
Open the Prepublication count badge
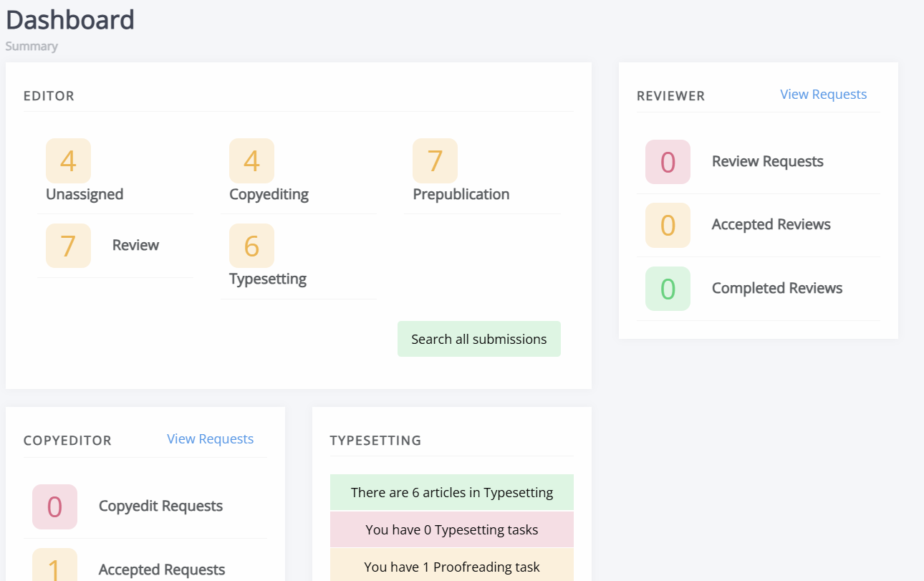pos(435,160)
